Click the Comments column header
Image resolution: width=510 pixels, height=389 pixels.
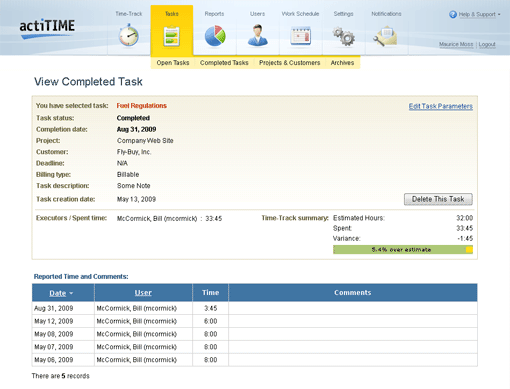click(x=353, y=293)
